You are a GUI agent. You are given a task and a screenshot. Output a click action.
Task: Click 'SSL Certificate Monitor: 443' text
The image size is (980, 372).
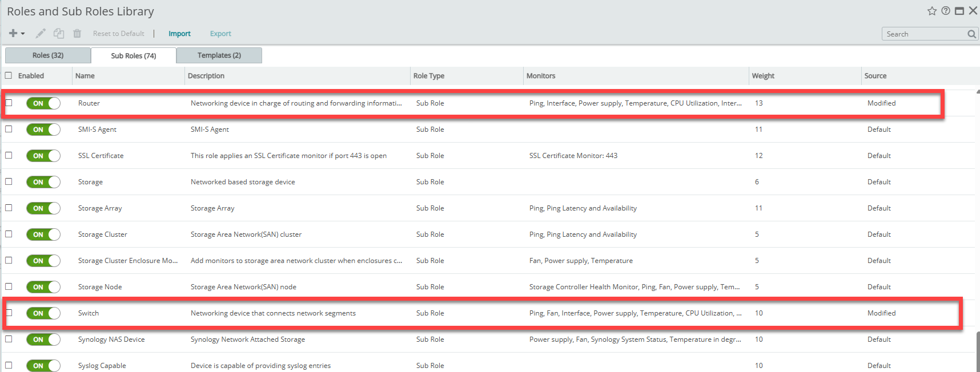(x=573, y=156)
